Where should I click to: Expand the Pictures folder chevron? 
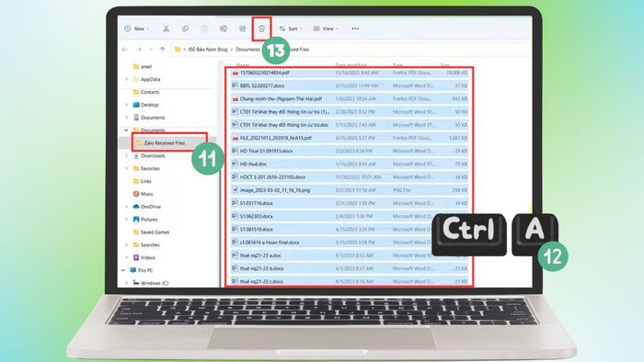127,220
